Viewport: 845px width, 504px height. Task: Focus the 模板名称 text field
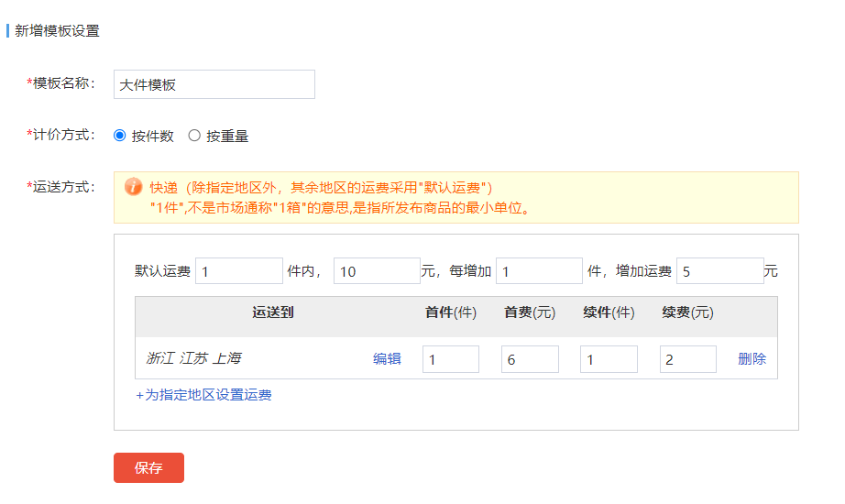(214, 84)
